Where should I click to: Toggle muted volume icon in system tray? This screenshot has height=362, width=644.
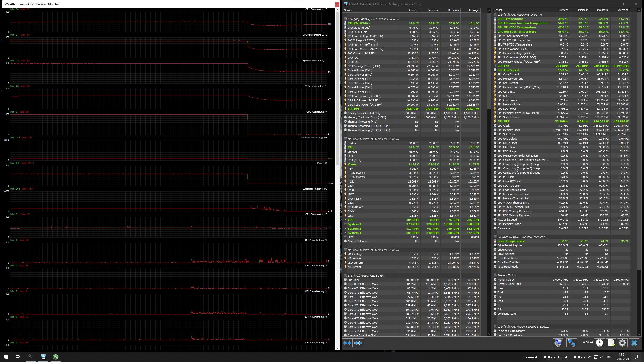(x=602, y=357)
